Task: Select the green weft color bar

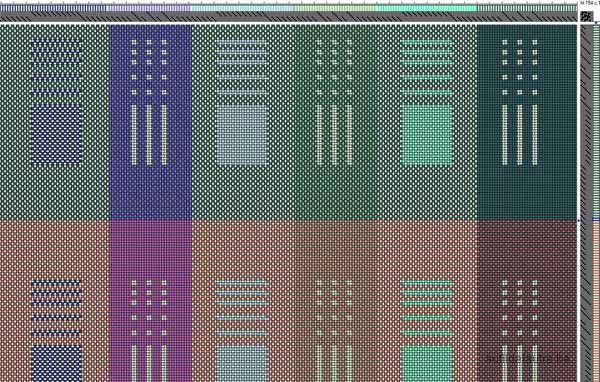Action: click(x=597, y=122)
